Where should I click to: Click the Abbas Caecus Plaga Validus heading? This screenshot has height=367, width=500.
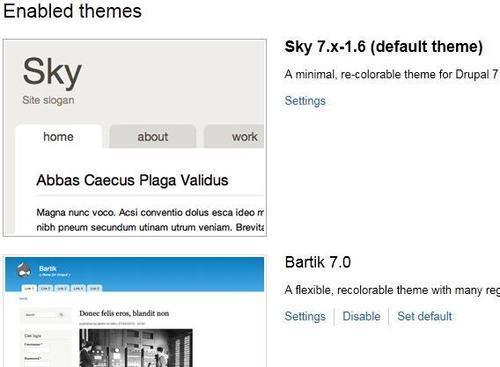coord(132,180)
